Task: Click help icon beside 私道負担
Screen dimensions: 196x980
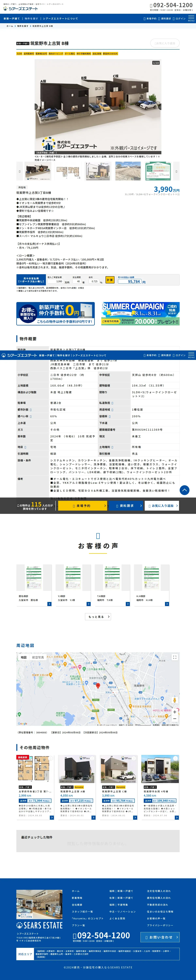Action: (x=112, y=403)
